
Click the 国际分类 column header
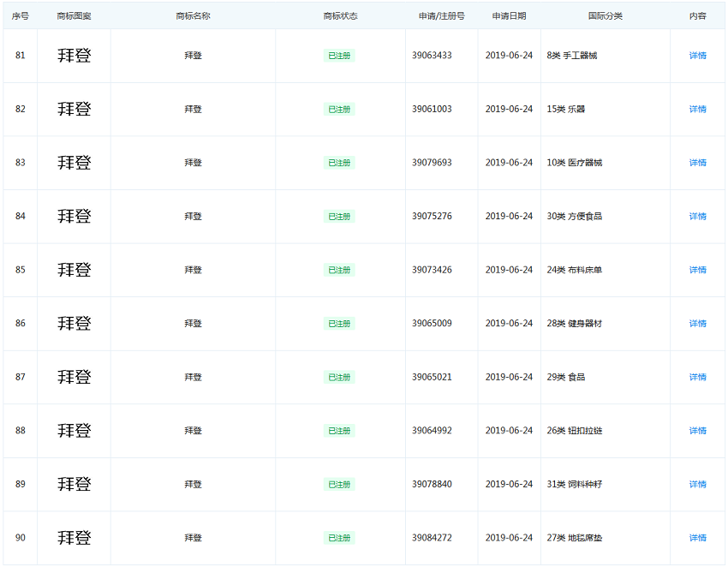605,16
